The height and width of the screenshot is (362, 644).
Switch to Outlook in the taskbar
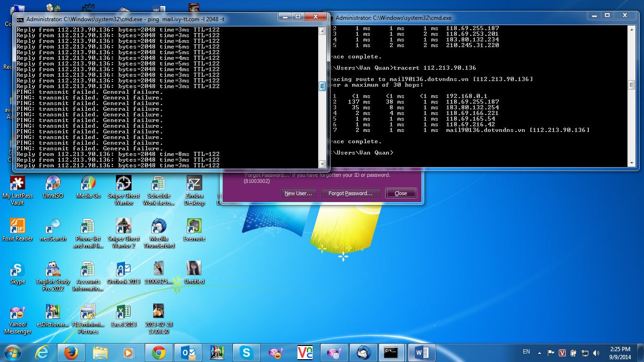coord(188,352)
